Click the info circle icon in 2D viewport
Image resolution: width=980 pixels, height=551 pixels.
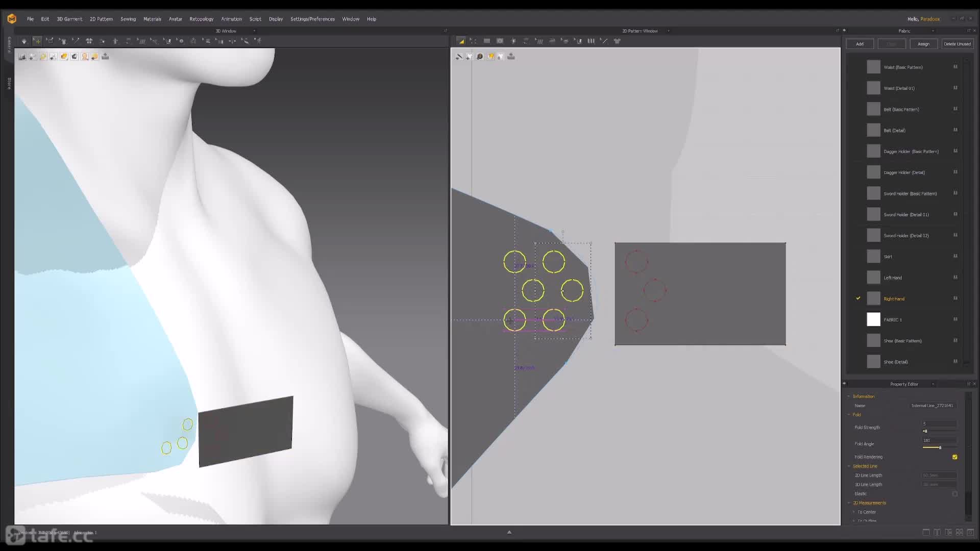pos(480,57)
